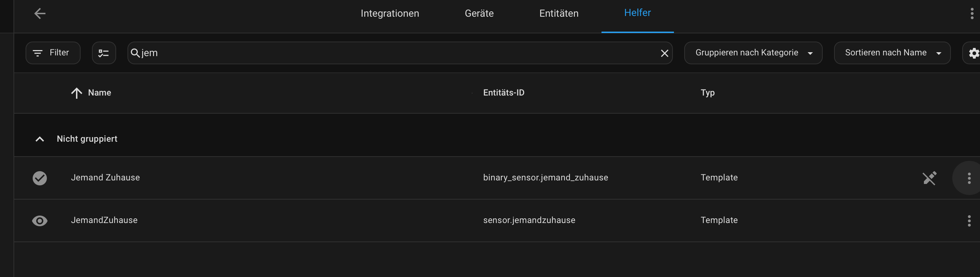Toggle the eye icon for JemandZuhause
980x277 pixels.
tap(39, 221)
